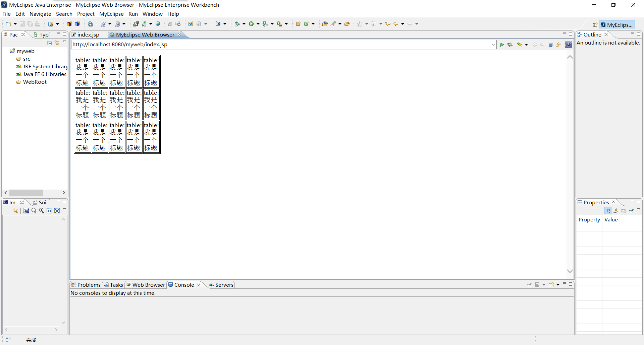
Task: Open the Display Selected Console dropdown arrow
Action: click(544, 285)
